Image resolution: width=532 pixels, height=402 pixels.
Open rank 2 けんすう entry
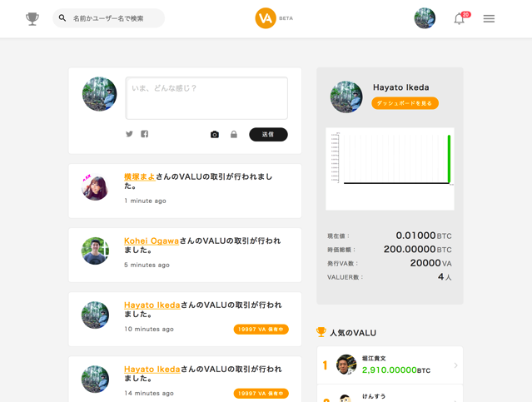click(390, 394)
